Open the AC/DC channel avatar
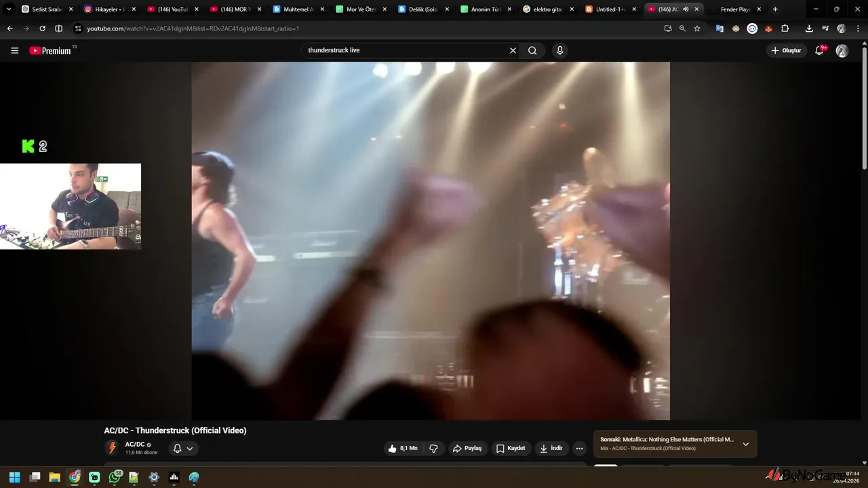Screen dimensions: 868x488 pos(112,448)
